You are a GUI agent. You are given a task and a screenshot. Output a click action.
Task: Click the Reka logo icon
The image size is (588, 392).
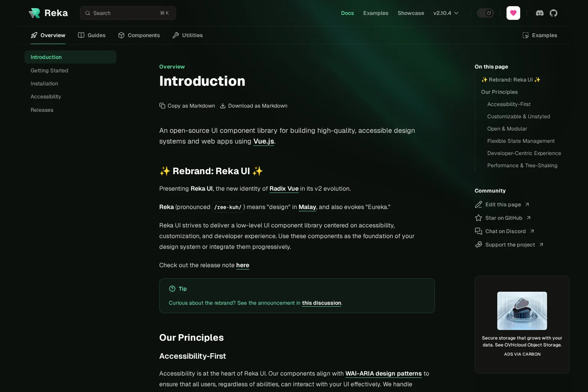pos(34,13)
